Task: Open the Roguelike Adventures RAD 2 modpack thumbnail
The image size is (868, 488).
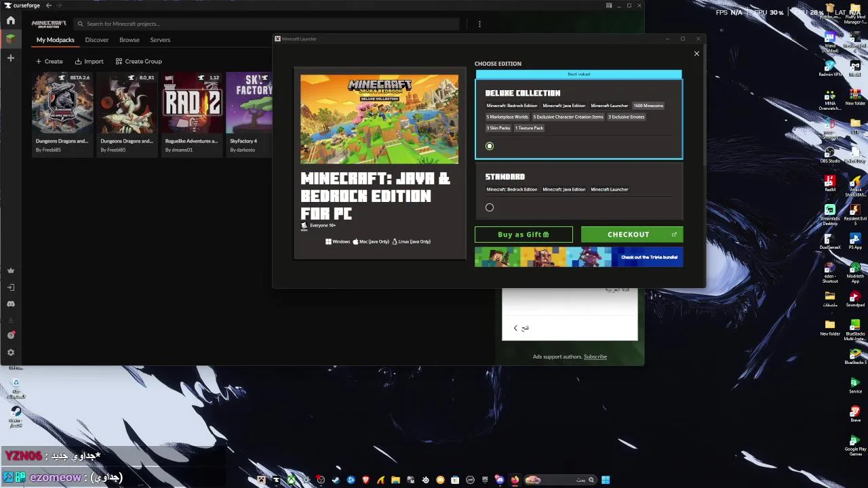Action: (192, 102)
